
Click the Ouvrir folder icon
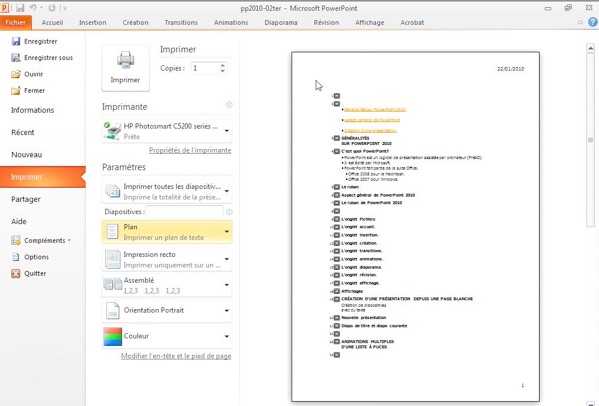tap(16, 74)
